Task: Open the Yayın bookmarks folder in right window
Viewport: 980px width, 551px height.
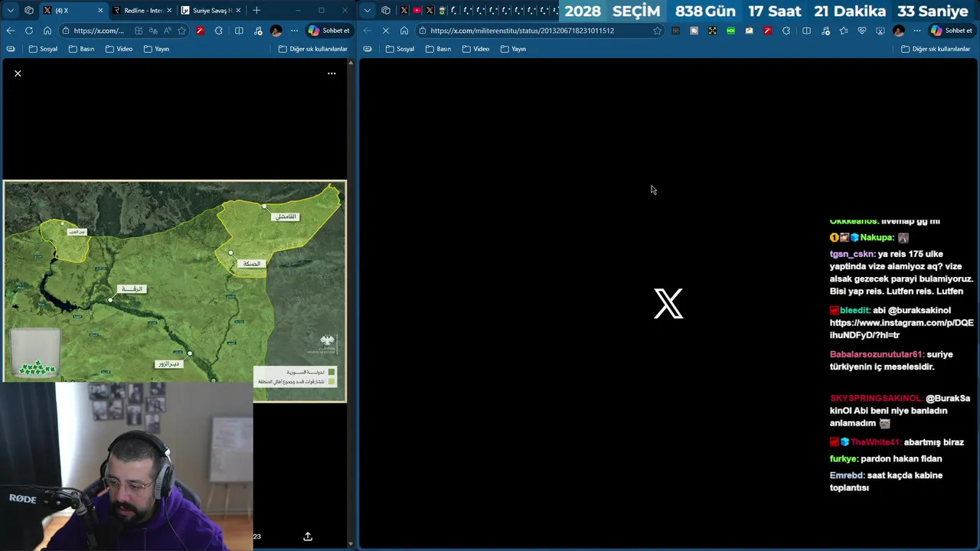Action: point(513,49)
